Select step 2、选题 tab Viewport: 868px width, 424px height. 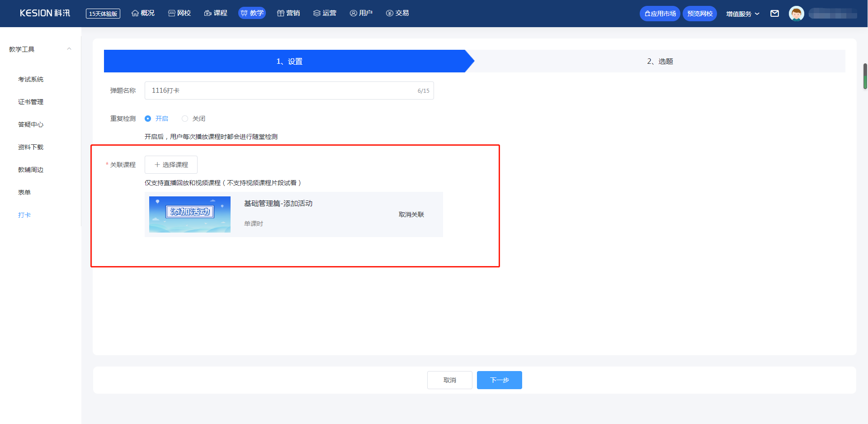pos(660,61)
